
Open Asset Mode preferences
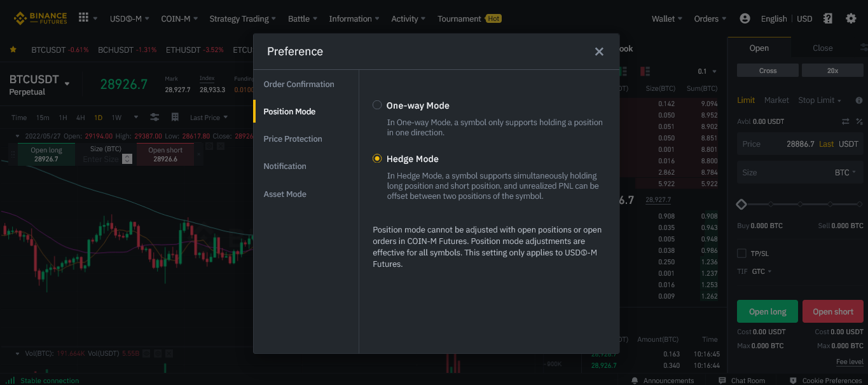coord(285,194)
